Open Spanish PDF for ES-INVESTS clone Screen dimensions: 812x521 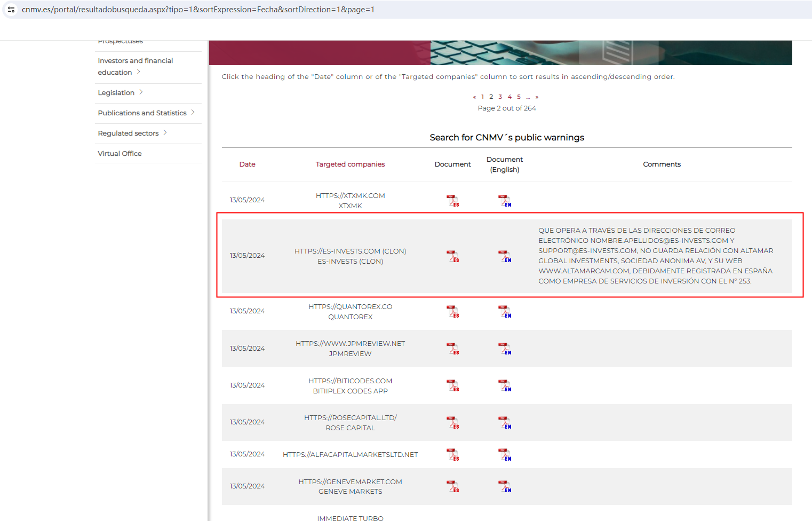[452, 256]
